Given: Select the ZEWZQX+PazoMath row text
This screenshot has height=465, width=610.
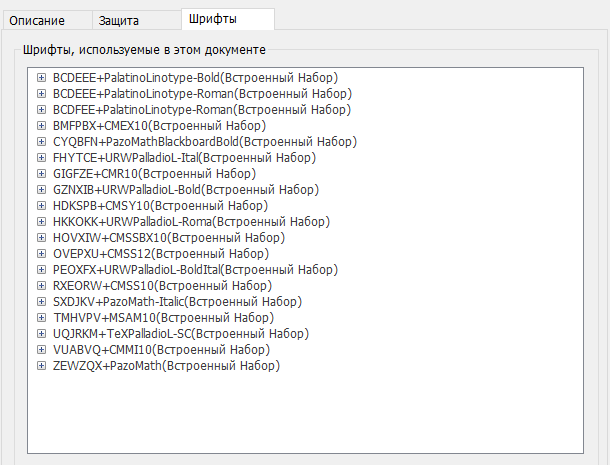Looking at the screenshot, I should [167, 366].
